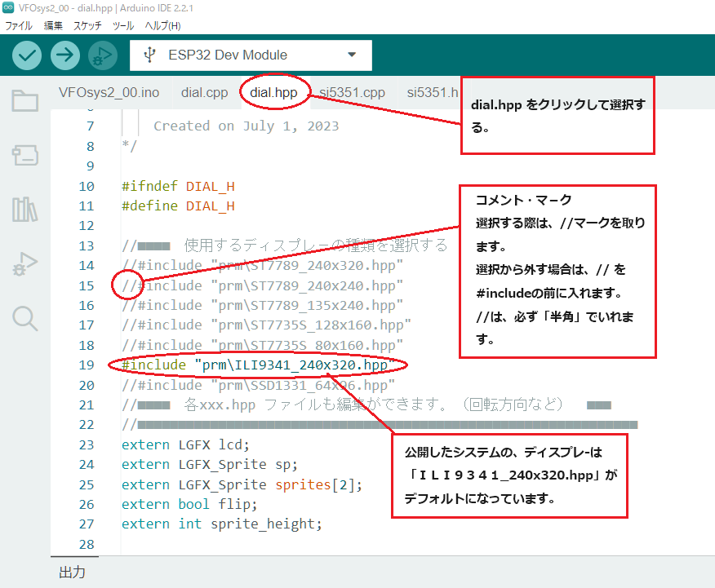The image size is (715, 588).
Task: Open the Debug panel in sidebar
Action: (25, 263)
